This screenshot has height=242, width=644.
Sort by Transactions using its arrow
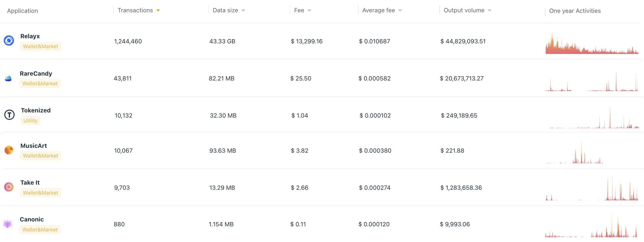click(x=158, y=11)
